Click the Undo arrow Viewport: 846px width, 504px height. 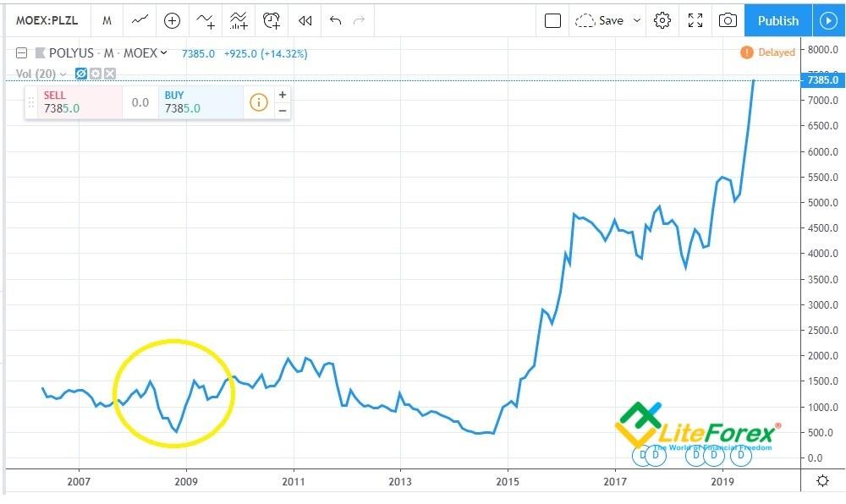(x=336, y=20)
